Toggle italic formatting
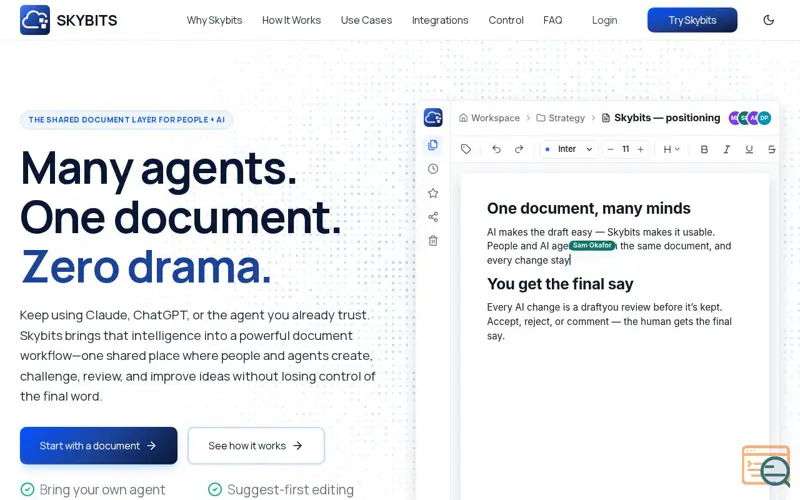This screenshot has width=800, height=500. 727,149
